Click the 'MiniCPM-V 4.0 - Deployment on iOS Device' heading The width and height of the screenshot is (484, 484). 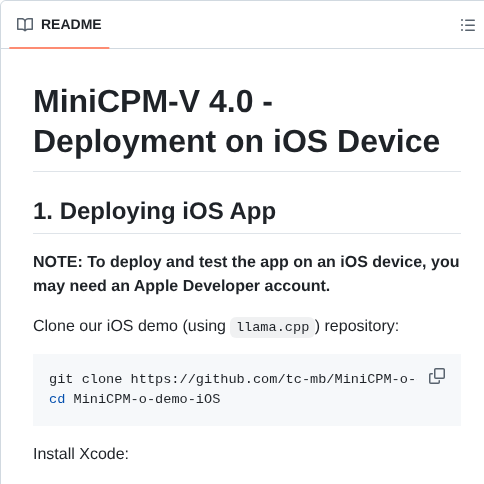237,121
